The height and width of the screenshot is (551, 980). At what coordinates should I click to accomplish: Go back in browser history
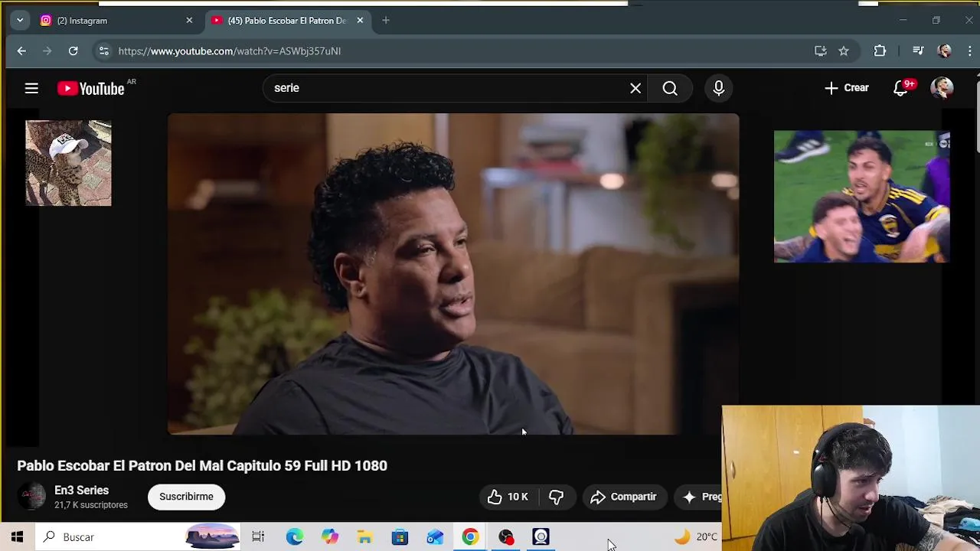point(21,51)
